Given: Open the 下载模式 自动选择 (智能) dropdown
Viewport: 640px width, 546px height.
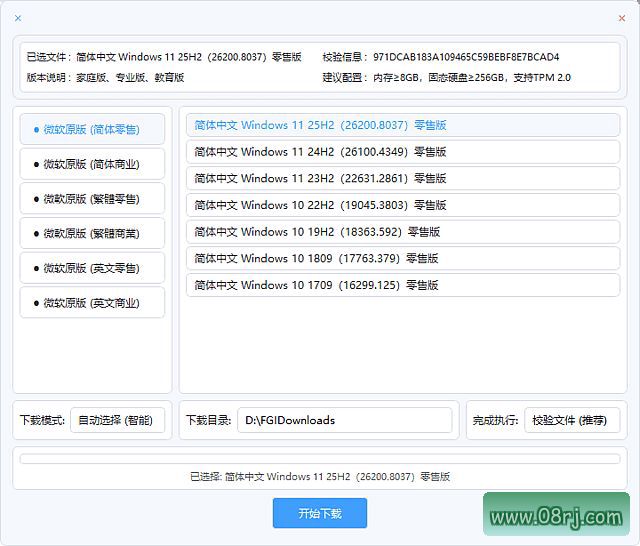Looking at the screenshot, I should [117, 420].
